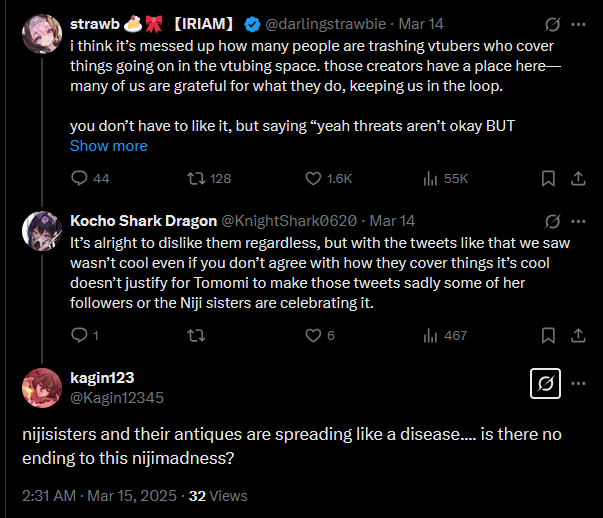603x518 pixels.
Task: Click highlighted Grok button on kagin123's tweet
Action: 545,384
